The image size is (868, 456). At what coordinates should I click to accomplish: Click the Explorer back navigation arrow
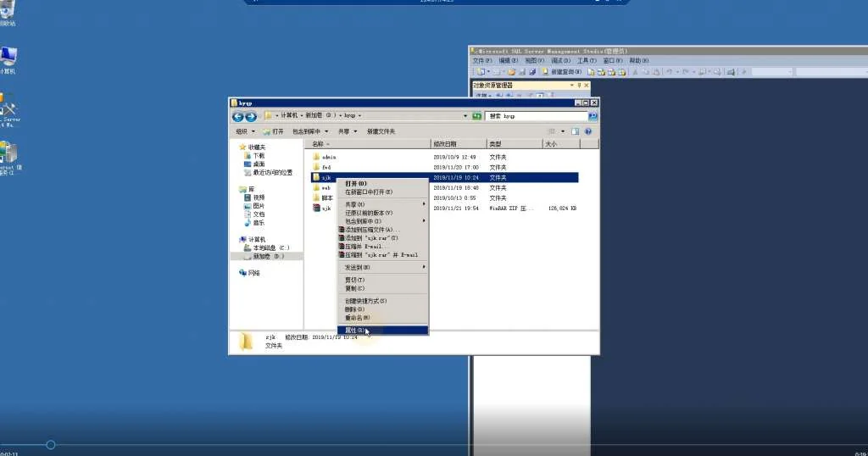(x=238, y=116)
